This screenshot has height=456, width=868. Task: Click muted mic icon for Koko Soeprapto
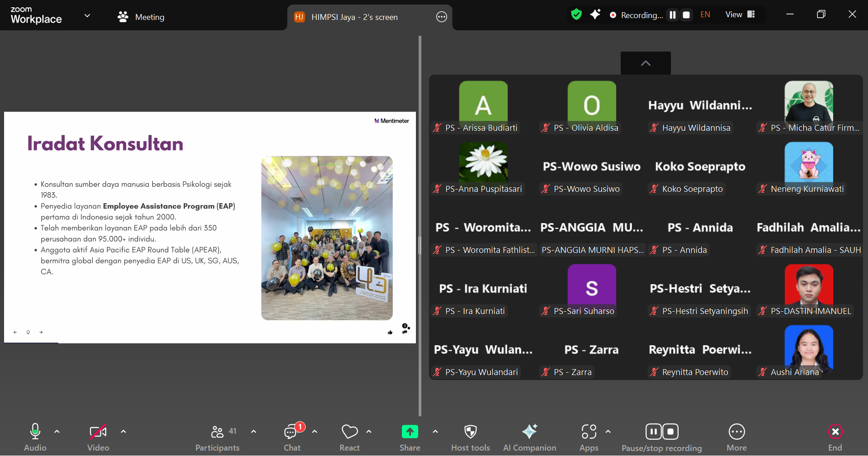[654, 189]
